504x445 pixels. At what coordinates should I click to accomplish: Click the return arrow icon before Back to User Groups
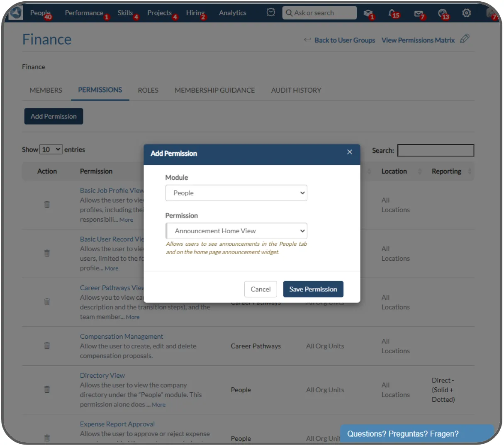coord(307,40)
